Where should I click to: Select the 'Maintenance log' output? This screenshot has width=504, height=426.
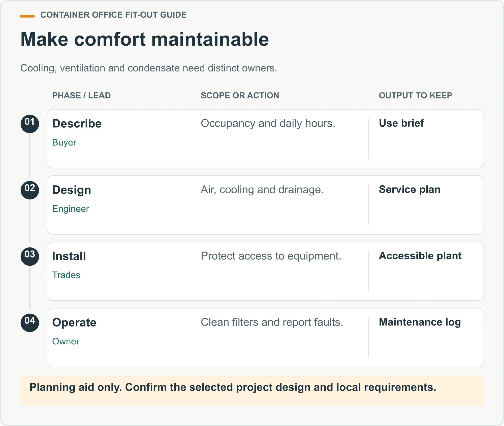click(x=420, y=322)
